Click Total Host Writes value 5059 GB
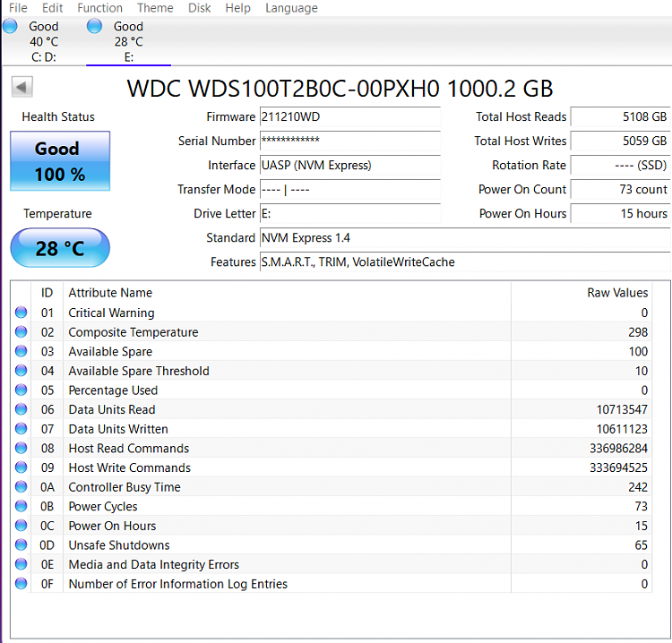Screen dimensions: 672x643 pyautogui.click(x=621, y=141)
